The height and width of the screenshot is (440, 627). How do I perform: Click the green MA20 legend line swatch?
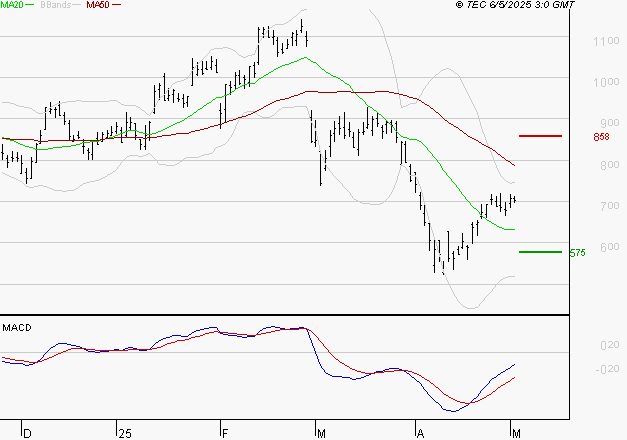point(30,5)
